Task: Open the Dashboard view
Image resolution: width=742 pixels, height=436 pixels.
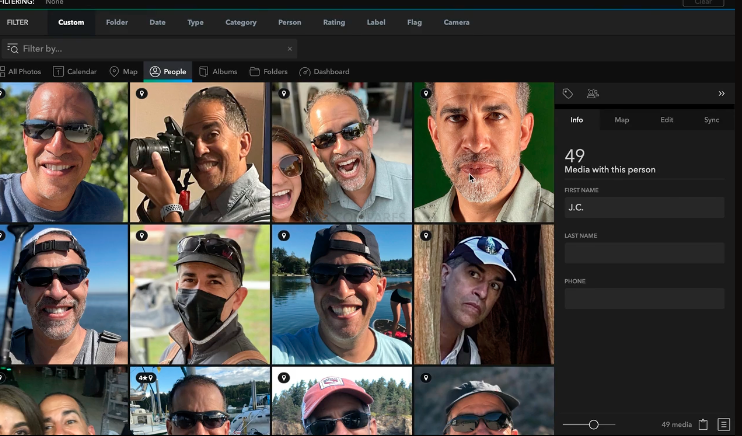Action: click(x=324, y=72)
